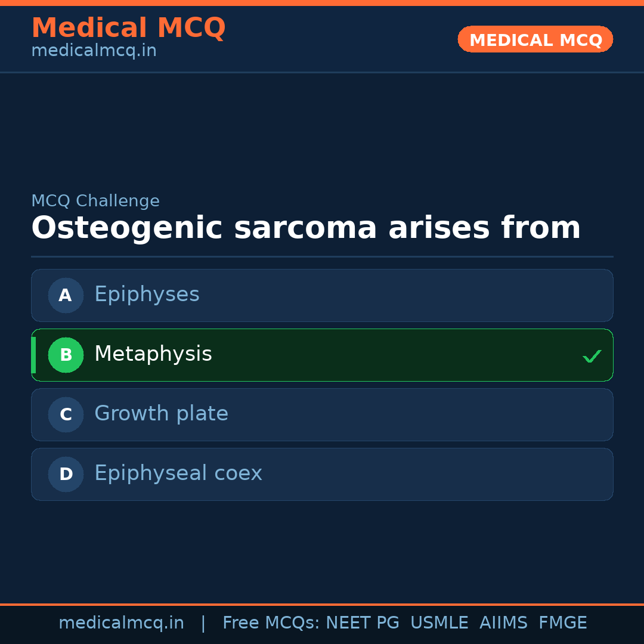Click the Osteogenic sarcoma question text
This screenshot has width=644, height=644.
pyautogui.click(x=305, y=227)
